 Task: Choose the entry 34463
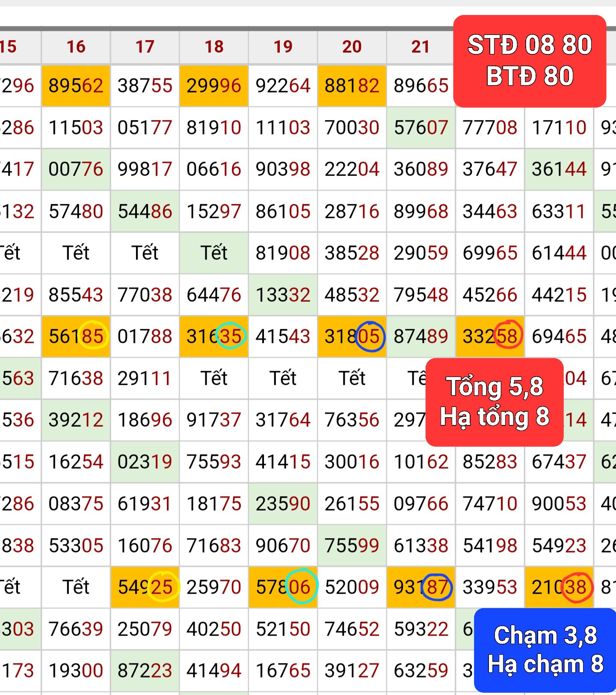(490, 211)
